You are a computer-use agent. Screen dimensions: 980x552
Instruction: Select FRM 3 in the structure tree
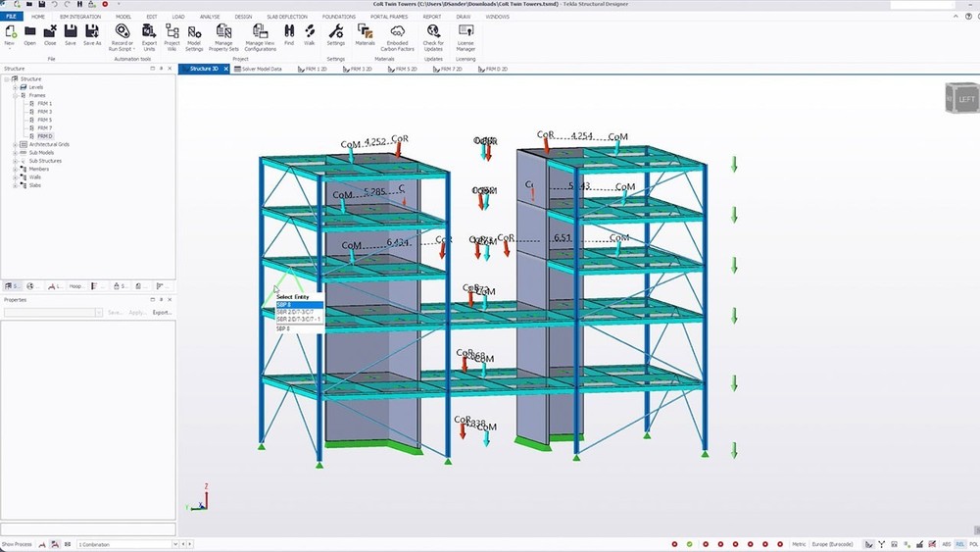(44, 111)
